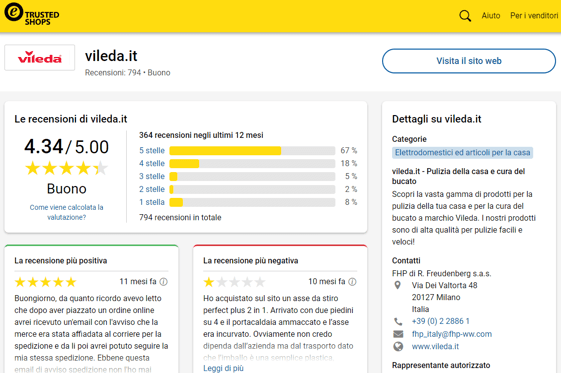Filter reviews by 1 stella

pyautogui.click(x=152, y=202)
